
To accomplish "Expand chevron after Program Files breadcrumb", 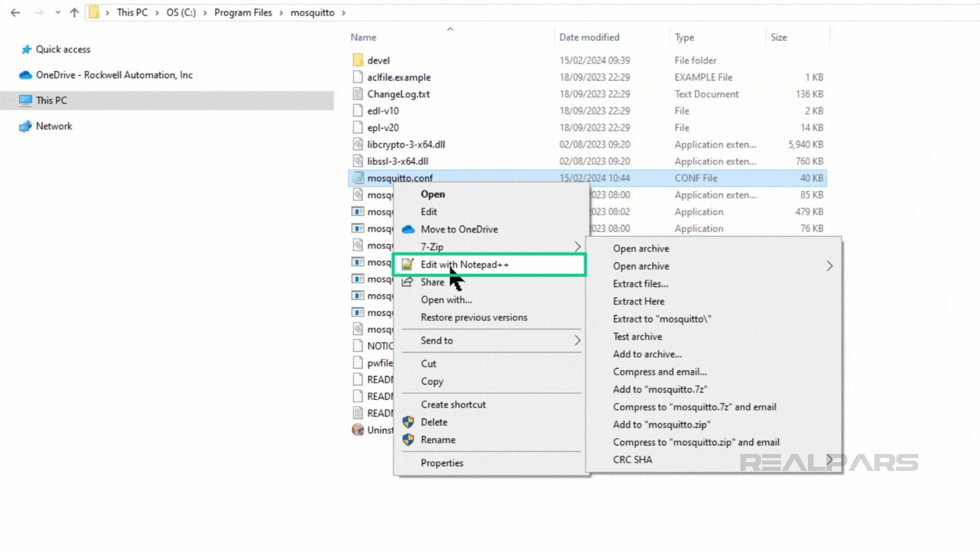I will pyautogui.click(x=281, y=13).
